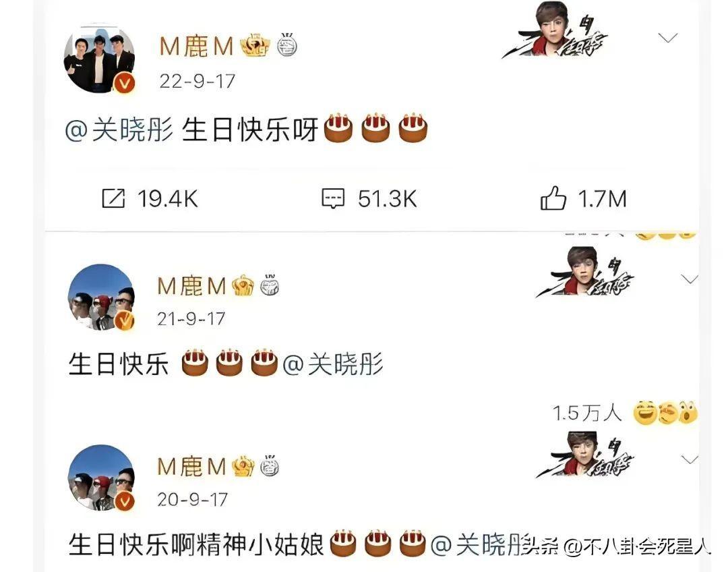Expand the chevron menu on 21-9-17 post
728x572 pixels.
click(690, 279)
